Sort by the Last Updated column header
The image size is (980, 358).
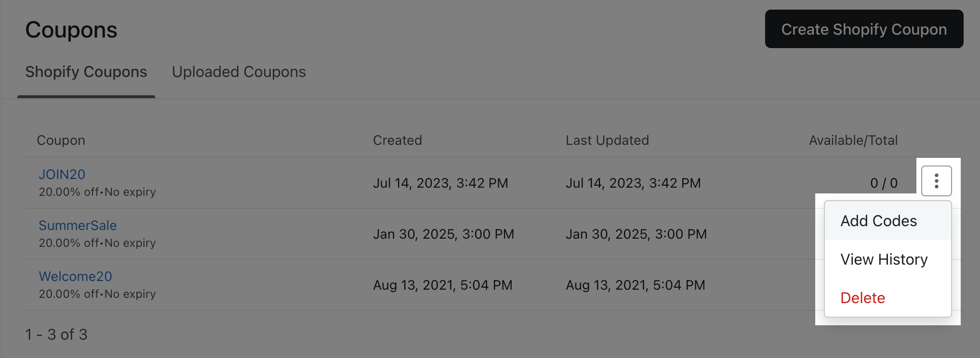click(x=607, y=140)
